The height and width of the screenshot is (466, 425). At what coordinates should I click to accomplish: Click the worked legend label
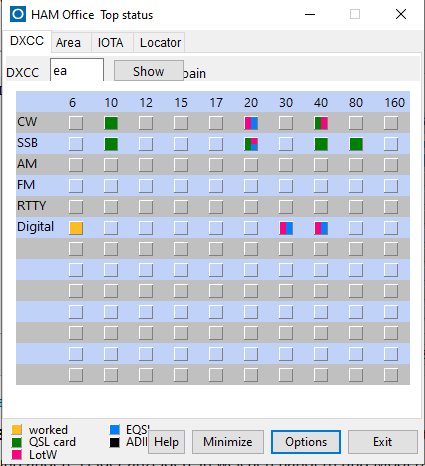[x=48, y=430]
